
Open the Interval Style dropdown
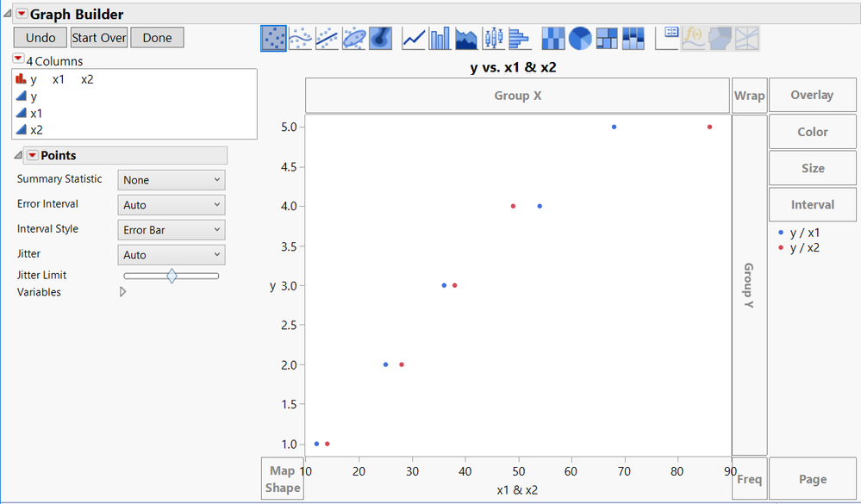point(172,229)
